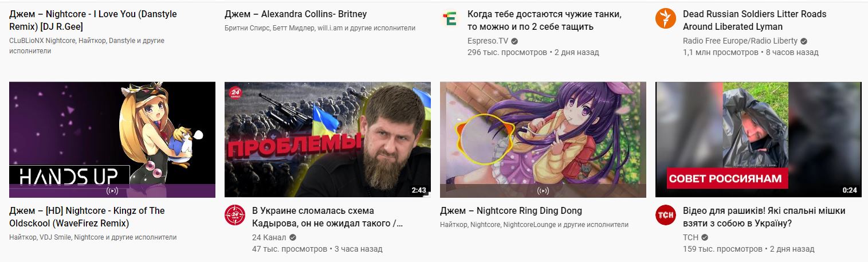The height and width of the screenshot is (262, 868).
Task: Click the Espreso.TV channel avatar icon
Action: 450,19
